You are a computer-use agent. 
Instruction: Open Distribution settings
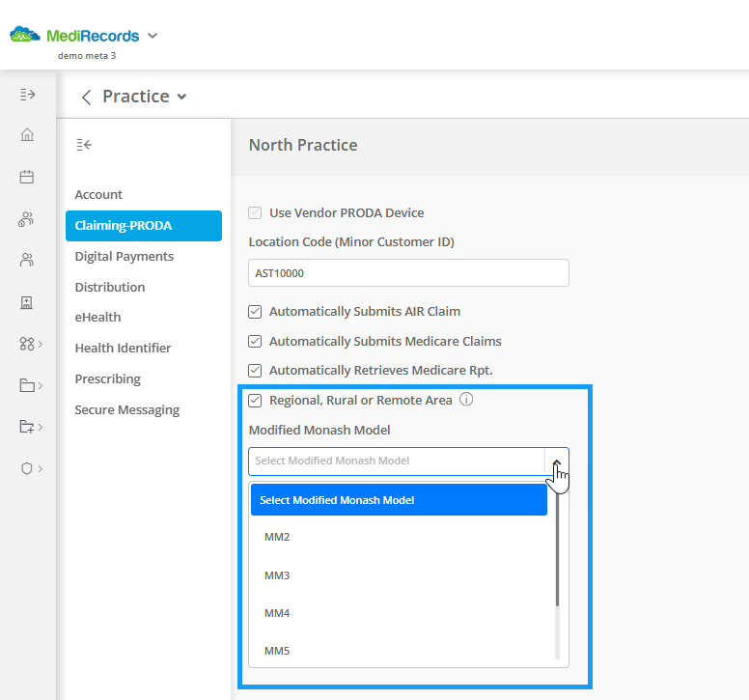click(110, 287)
